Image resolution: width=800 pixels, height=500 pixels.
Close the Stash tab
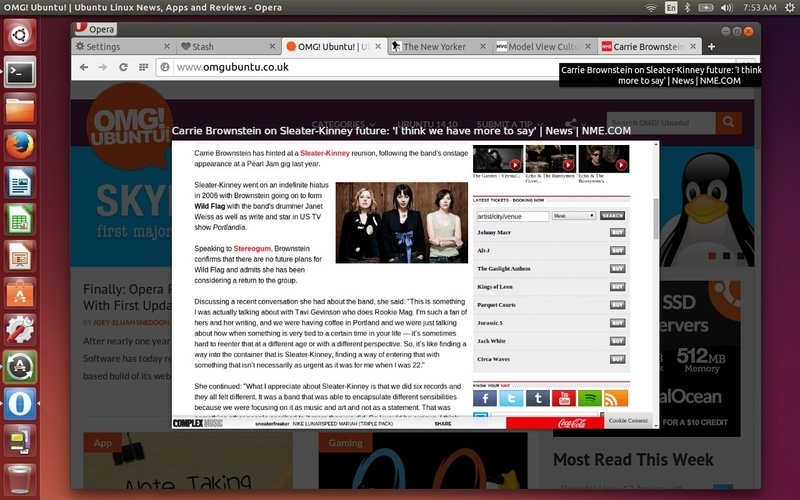(272, 46)
